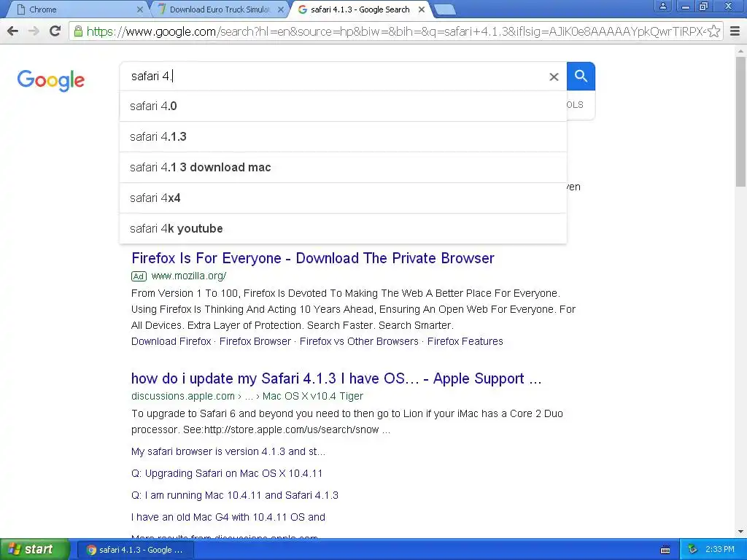Open the Windows Start menu

pyautogui.click(x=34, y=550)
